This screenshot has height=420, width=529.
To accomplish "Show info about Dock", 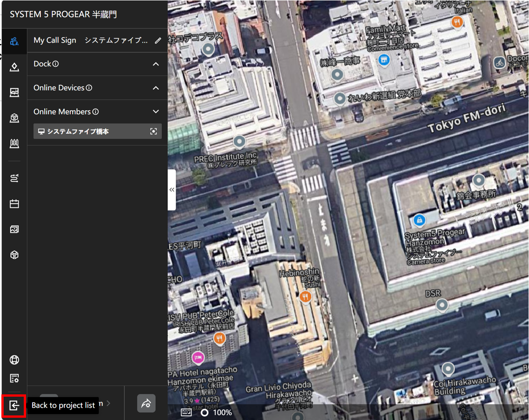I will point(56,64).
